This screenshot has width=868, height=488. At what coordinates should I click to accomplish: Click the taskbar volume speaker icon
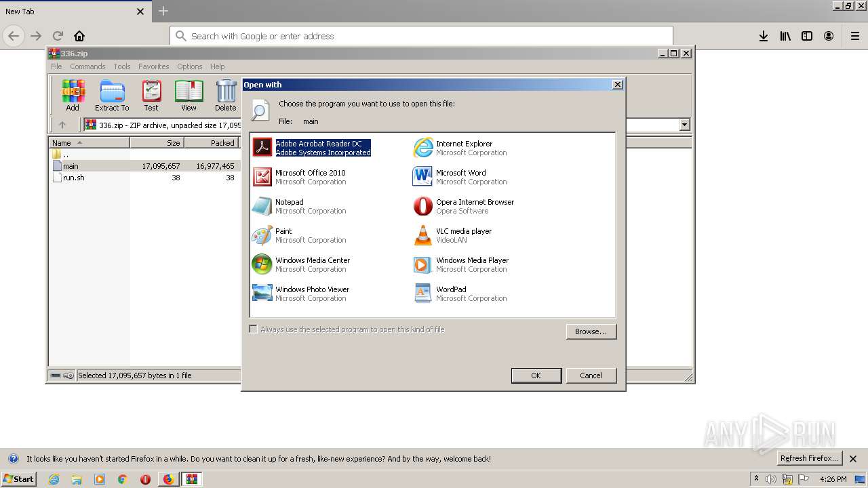click(x=771, y=479)
